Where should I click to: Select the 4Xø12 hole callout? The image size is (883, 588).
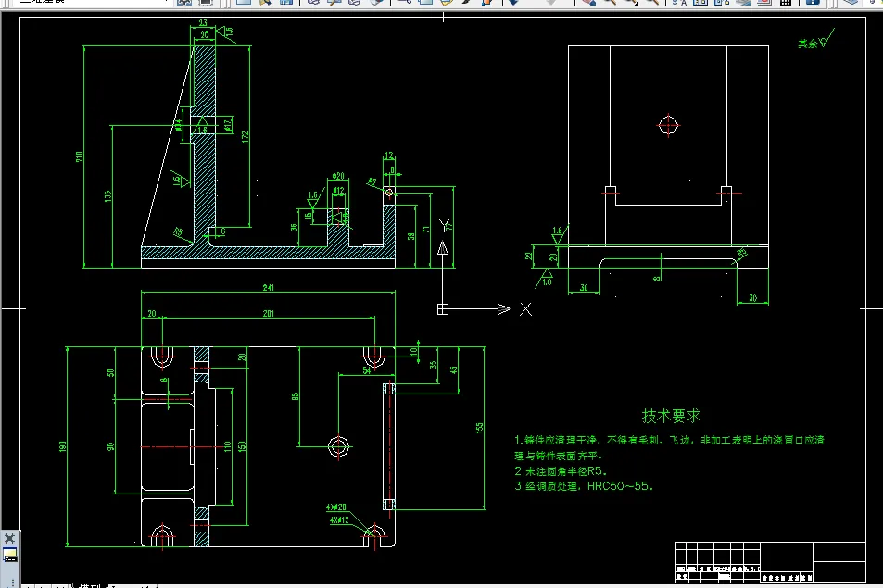(339, 519)
